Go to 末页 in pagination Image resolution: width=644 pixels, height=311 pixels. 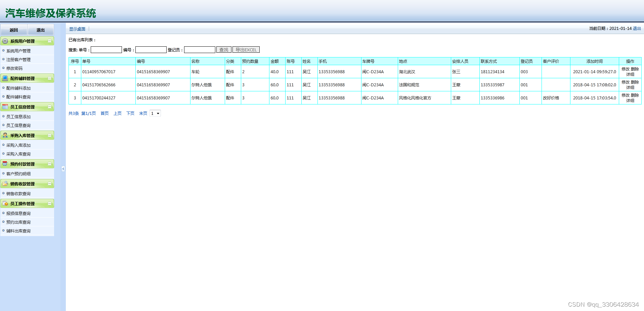click(x=143, y=114)
